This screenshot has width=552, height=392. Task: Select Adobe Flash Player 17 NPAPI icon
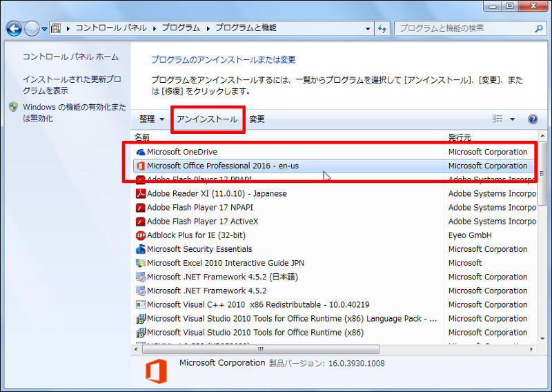[141, 208]
